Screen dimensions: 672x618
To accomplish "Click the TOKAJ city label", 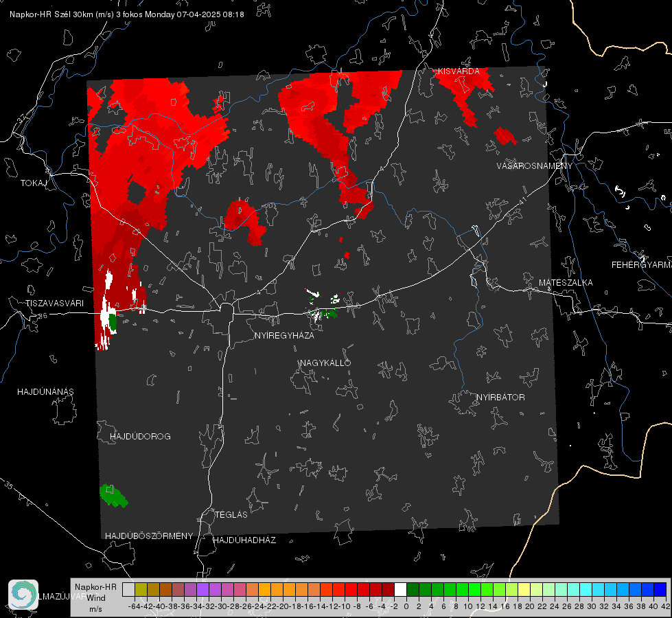I will (34, 183).
